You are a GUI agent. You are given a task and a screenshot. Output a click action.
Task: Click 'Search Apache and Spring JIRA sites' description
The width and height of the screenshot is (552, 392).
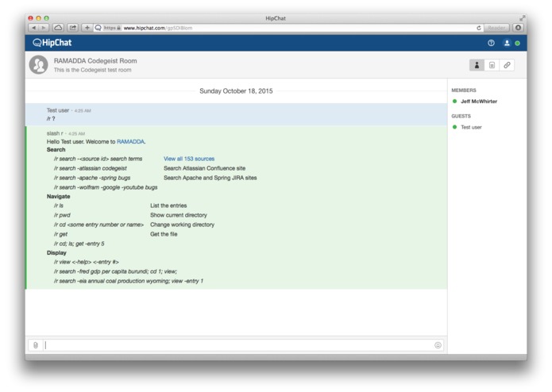(210, 178)
